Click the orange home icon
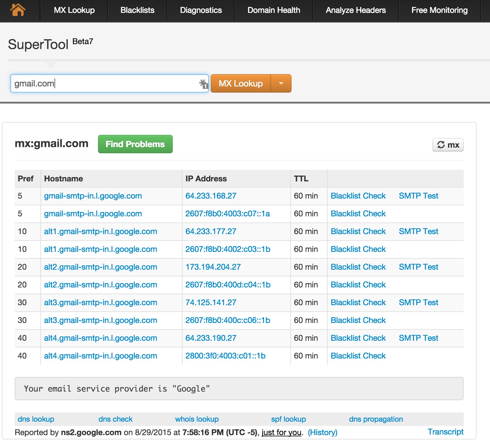This screenshot has height=448, width=490. tap(18, 10)
